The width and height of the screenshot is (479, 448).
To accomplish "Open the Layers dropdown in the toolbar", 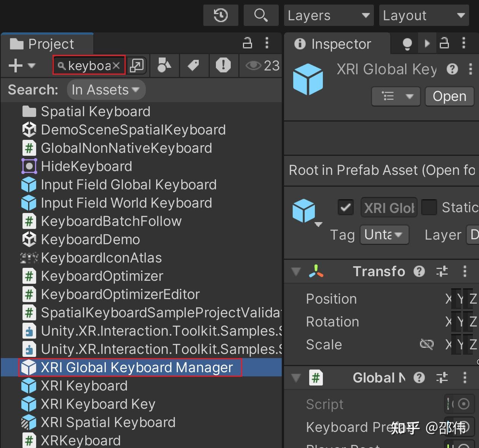I will pos(328,15).
